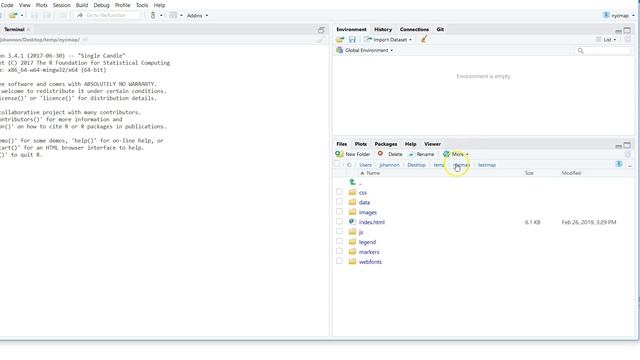Open the myomap project dropdown
The image size is (640, 360).
(x=619, y=16)
